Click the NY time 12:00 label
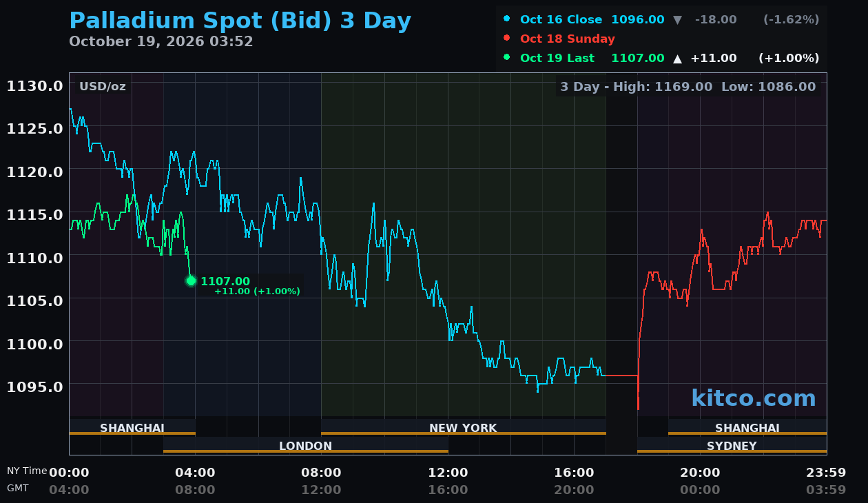The height and width of the screenshot is (503, 868). tap(448, 473)
